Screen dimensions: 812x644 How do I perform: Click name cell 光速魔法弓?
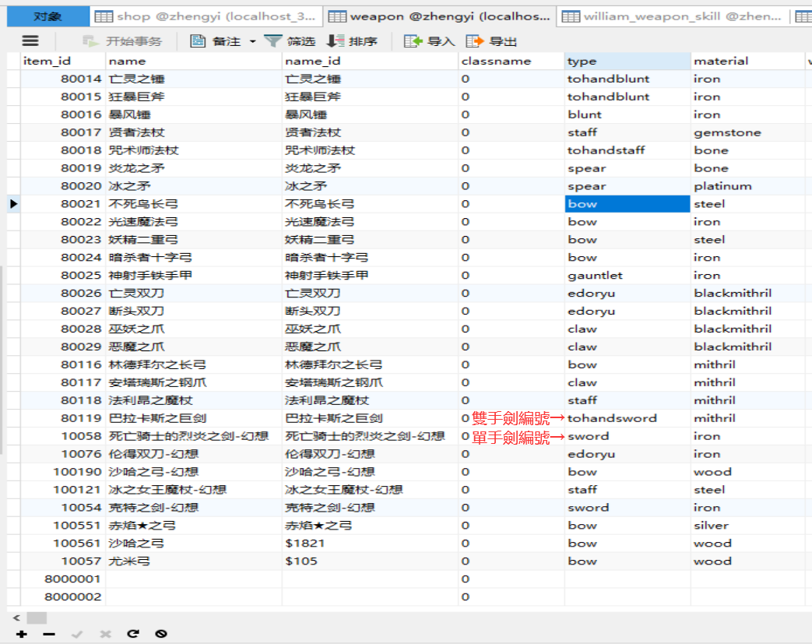coord(194,222)
